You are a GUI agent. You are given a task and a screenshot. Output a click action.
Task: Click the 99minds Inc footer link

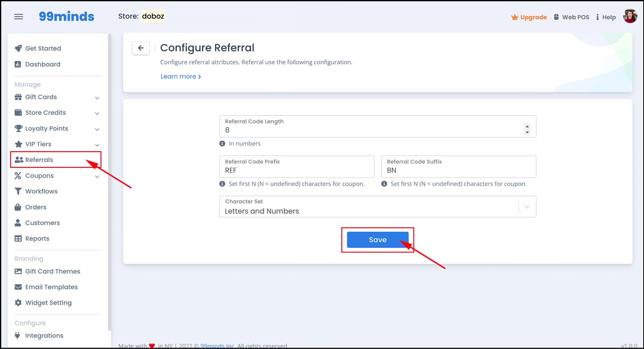tap(217, 346)
